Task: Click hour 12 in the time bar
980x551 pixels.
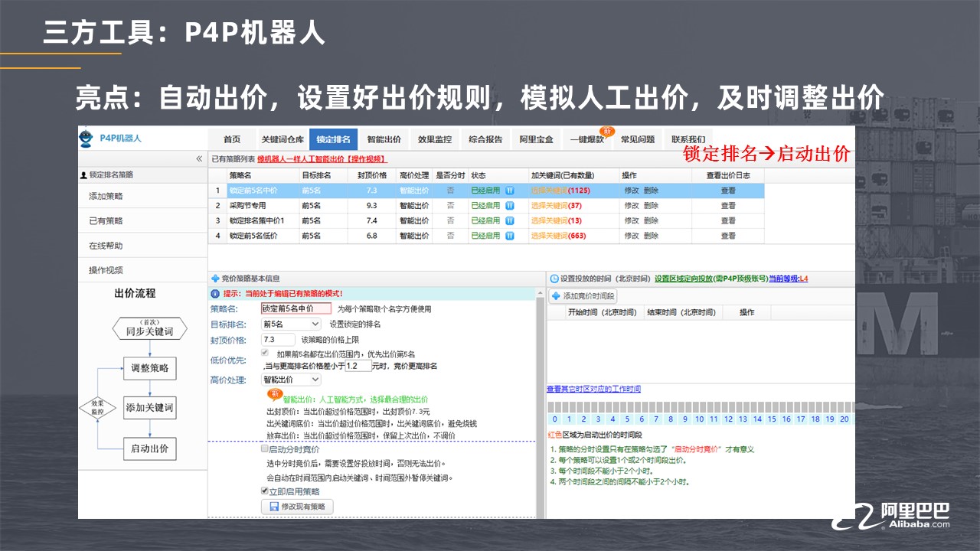Action: pos(728,419)
